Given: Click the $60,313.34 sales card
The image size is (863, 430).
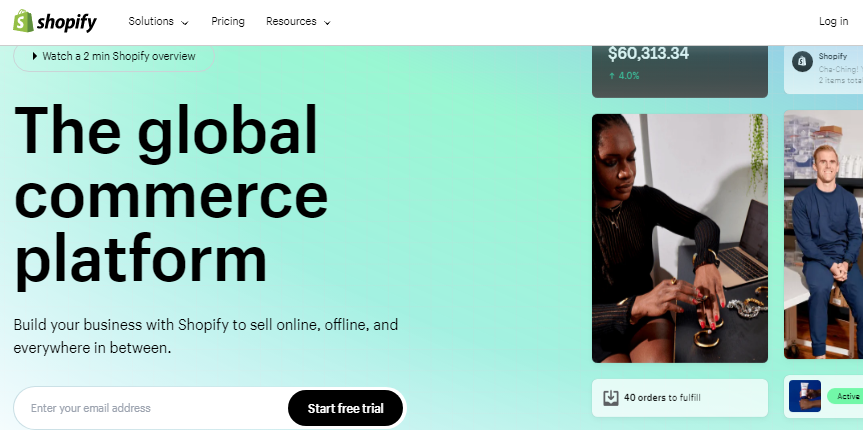Looking at the screenshot, I should (680, 72).
